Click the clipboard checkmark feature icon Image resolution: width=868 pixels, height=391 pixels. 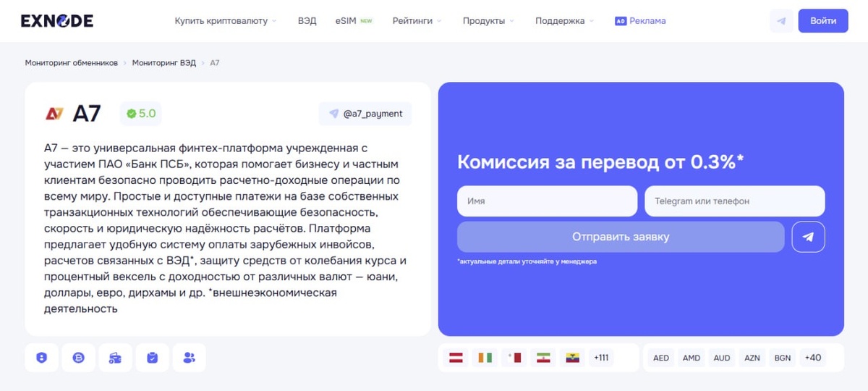click(153, 358)
